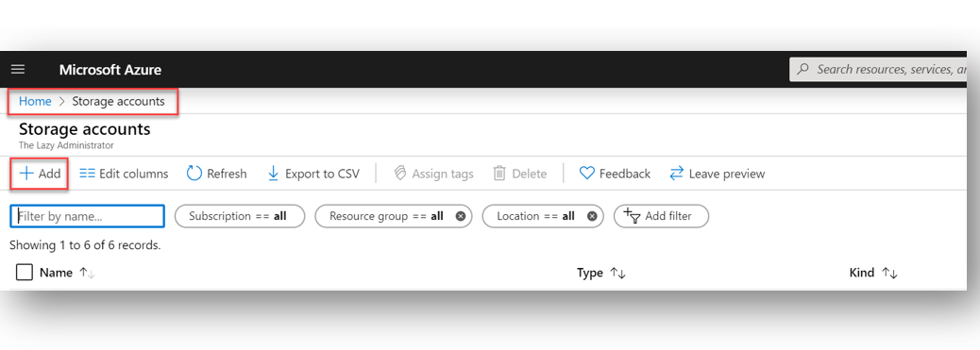Viewport: 980px width, 350px height.
Task: Open the Subscription == all filter
Action: click(x=240, y=216)
